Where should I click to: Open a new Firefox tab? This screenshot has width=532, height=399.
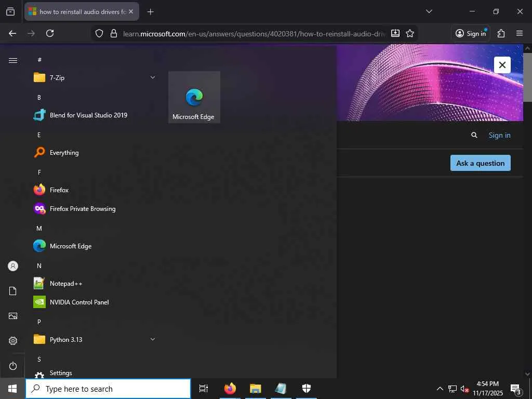[150, 12]
